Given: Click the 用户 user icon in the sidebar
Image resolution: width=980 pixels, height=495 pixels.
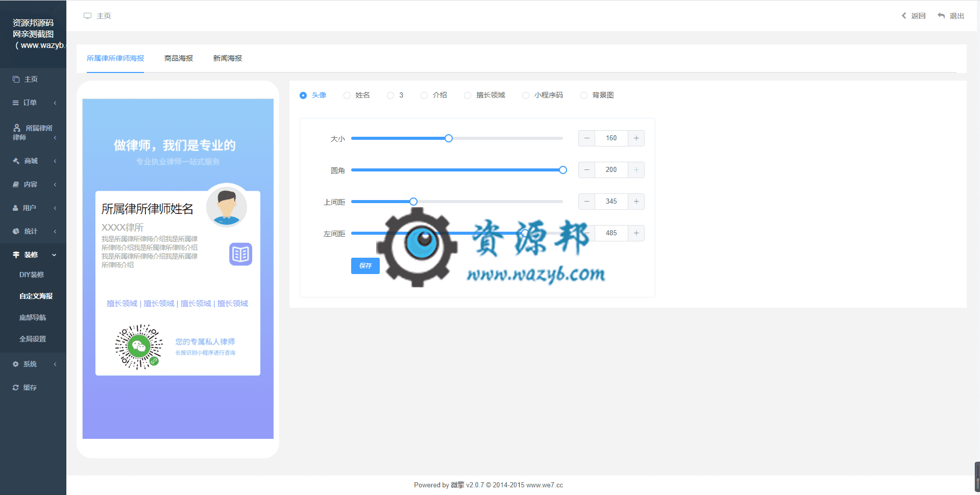Looking at the screenshot, I should pos(15,208).
